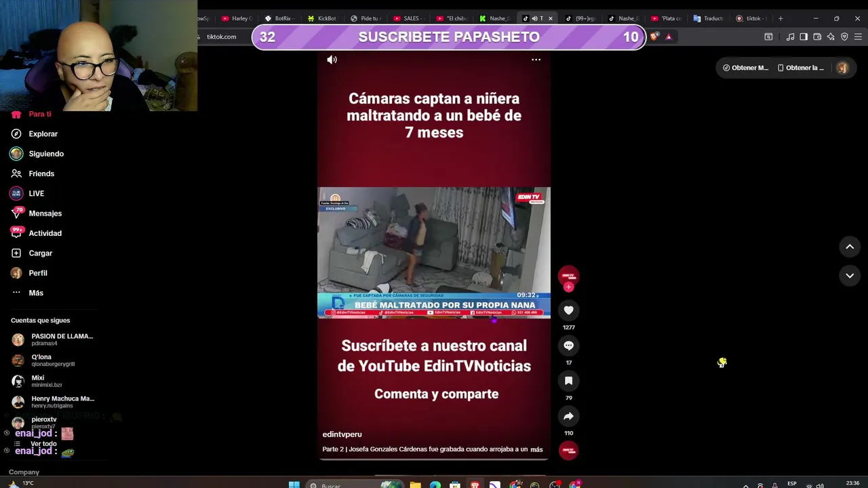Open the Windows Start menu

(x=294, y=484)
